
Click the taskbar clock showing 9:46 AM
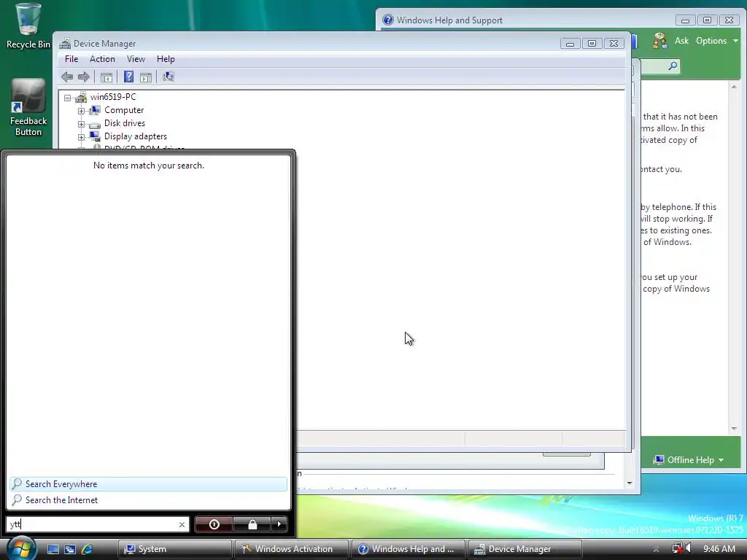coord(719,549)
